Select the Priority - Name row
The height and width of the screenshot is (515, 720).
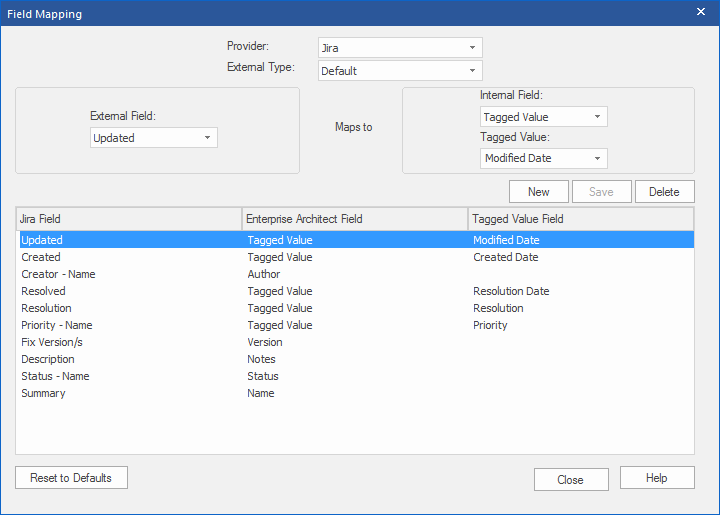coord(357,325)
